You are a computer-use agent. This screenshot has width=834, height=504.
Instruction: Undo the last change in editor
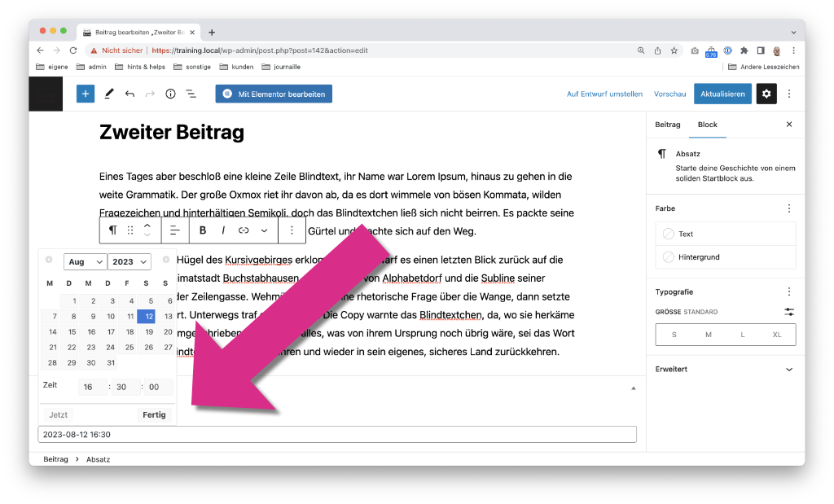pos(129,94)
